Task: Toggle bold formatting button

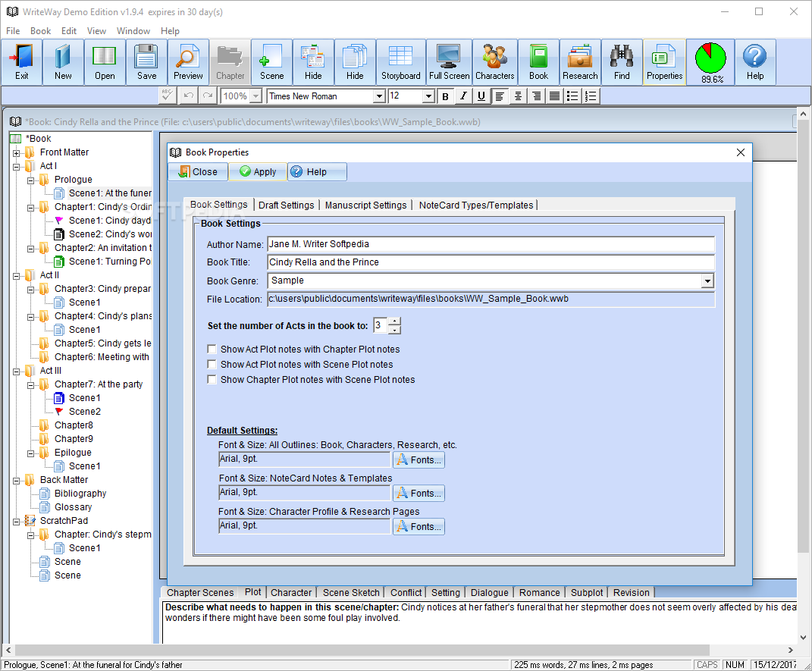Action: click(x=445, y=96)
